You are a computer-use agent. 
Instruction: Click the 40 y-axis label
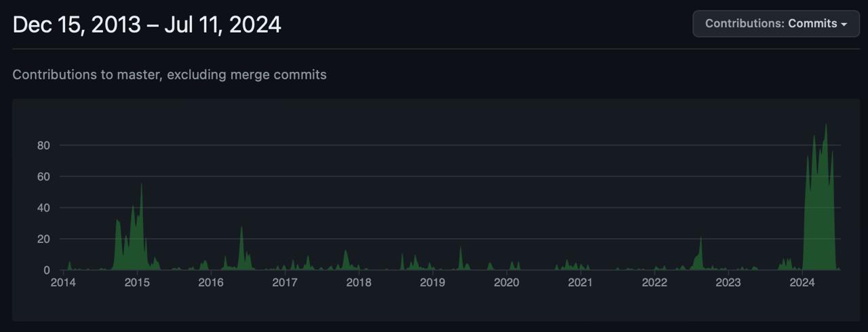(x=43, y=208)
